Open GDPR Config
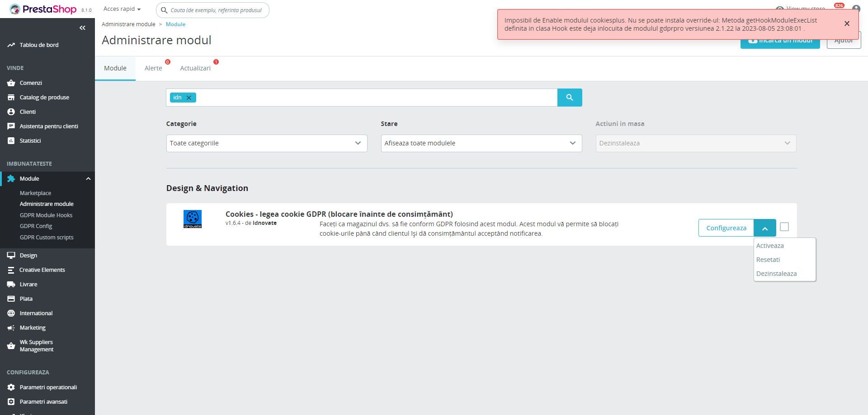This screenshot has width=868, height=415. click(x=36, y=226)
